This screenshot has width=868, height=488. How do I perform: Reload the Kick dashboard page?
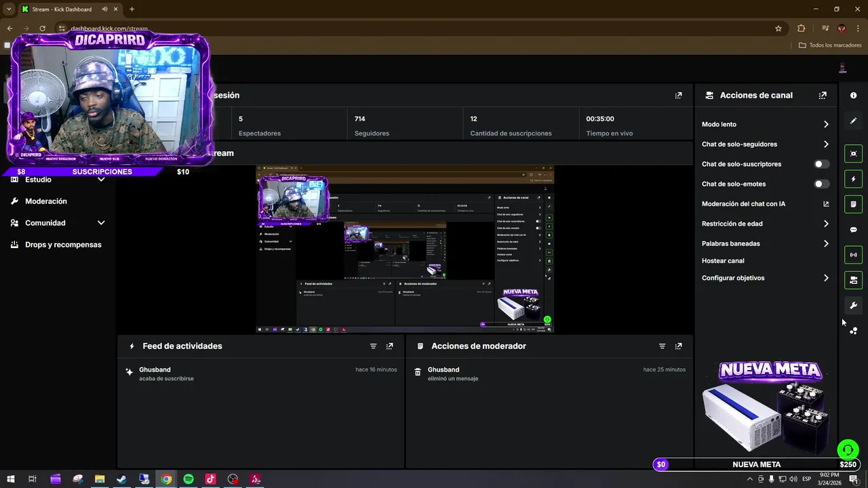42,28
